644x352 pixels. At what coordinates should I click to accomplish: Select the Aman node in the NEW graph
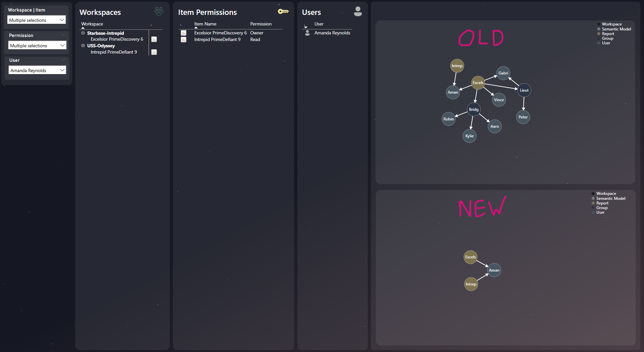494,270
